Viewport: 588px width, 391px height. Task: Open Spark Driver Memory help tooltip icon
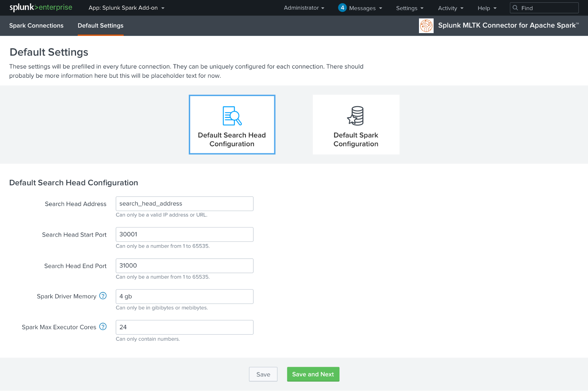tap(103, 296)
